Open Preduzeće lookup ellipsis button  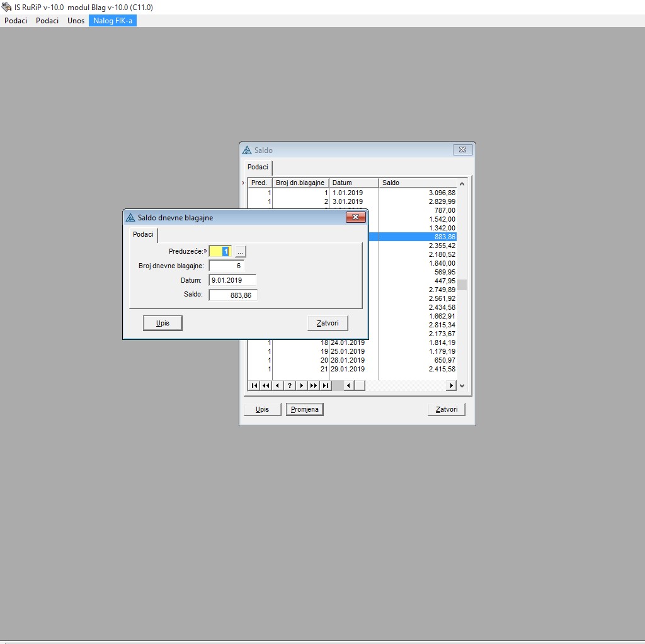pyautogui.click(x=241, y=252)
